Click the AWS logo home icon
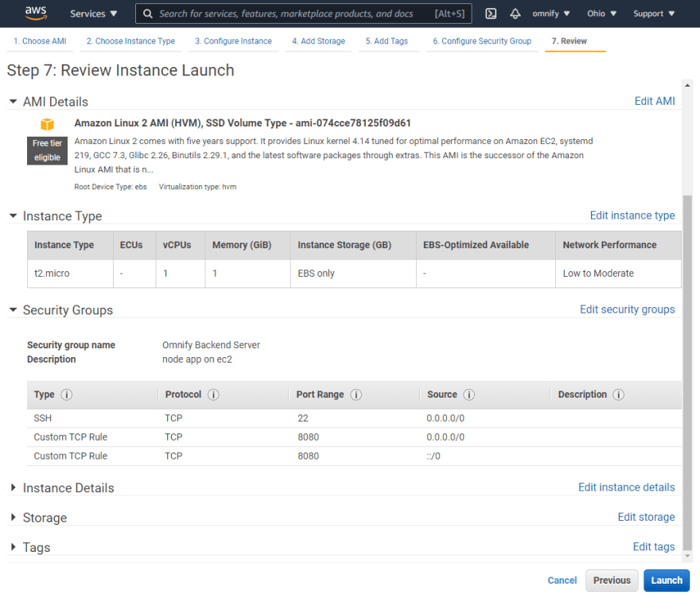Screen dimensions: 700x606 (36, 13)
